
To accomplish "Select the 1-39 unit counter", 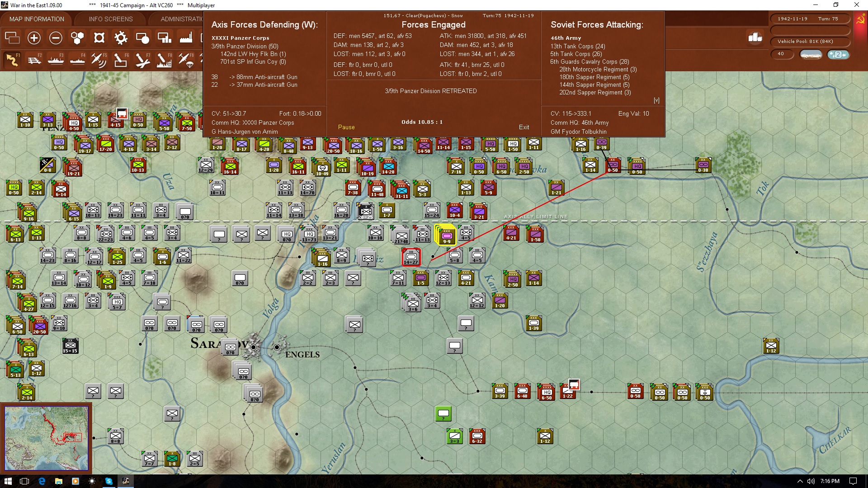I will coord(534,323).
